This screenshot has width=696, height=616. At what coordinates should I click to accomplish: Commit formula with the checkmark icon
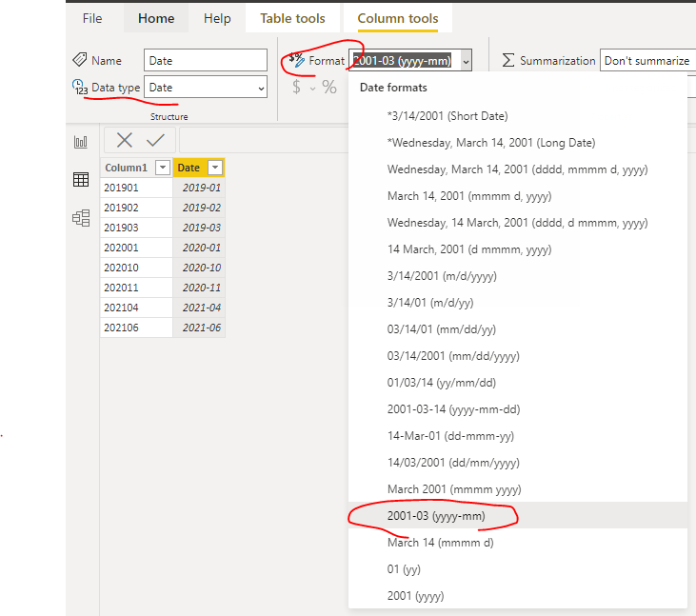coord(155,140)
